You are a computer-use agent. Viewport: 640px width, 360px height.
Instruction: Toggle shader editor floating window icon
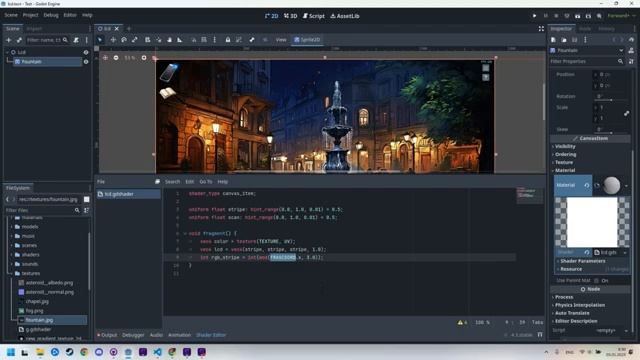coord(157,182)
